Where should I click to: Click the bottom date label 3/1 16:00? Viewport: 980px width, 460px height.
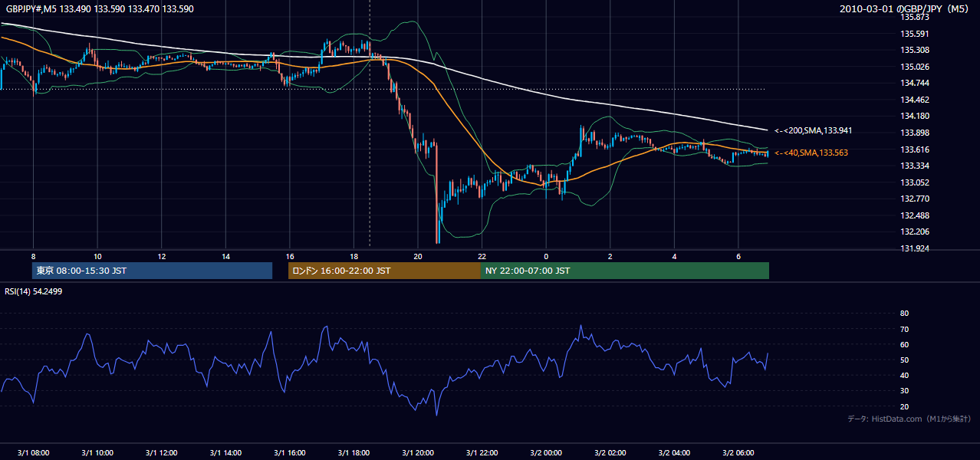pos(289,452)
